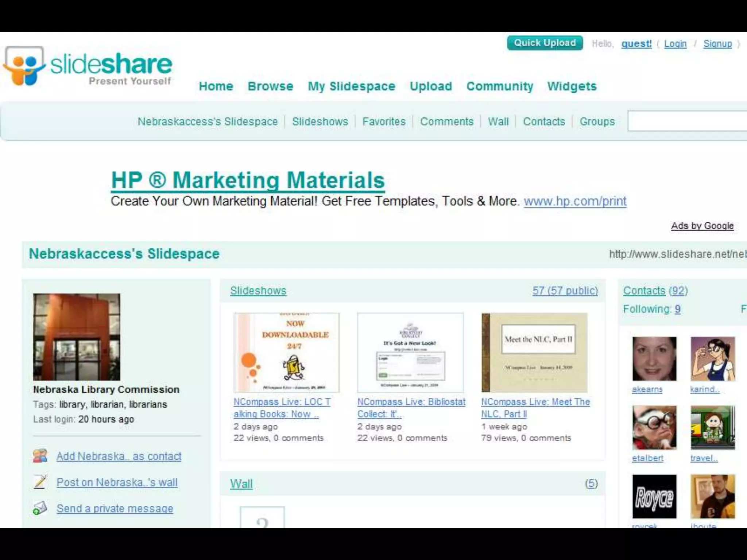The height and width of the screenshot is (560, 747).
Task: Click the envelope private message icon
Action: coord(40,508)
